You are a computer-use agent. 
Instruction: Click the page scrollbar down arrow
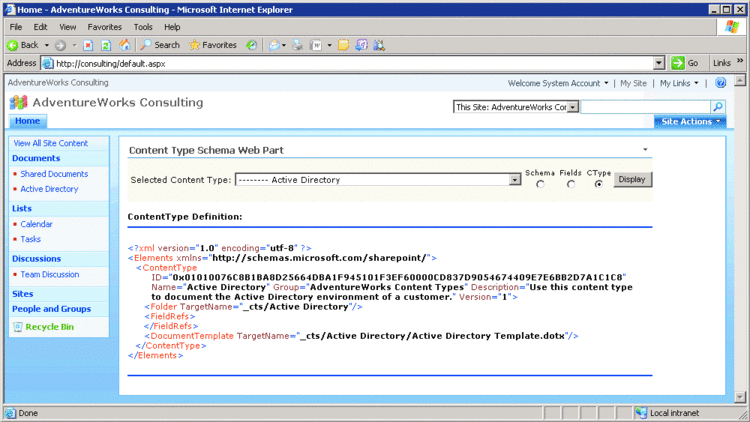740,397
